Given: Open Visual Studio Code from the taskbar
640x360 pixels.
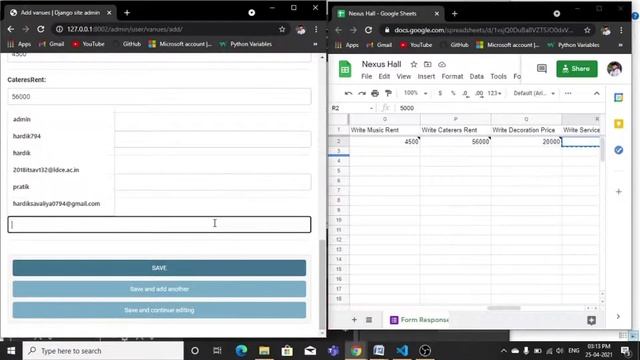Looking at the screenshot, I should (402, 351).
